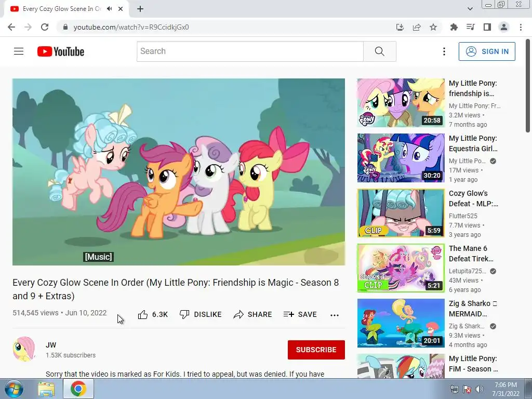Click the install app icon in address bar
Image resolution: width=532 pixels, height=399 pixels.
tap(400, 27)
